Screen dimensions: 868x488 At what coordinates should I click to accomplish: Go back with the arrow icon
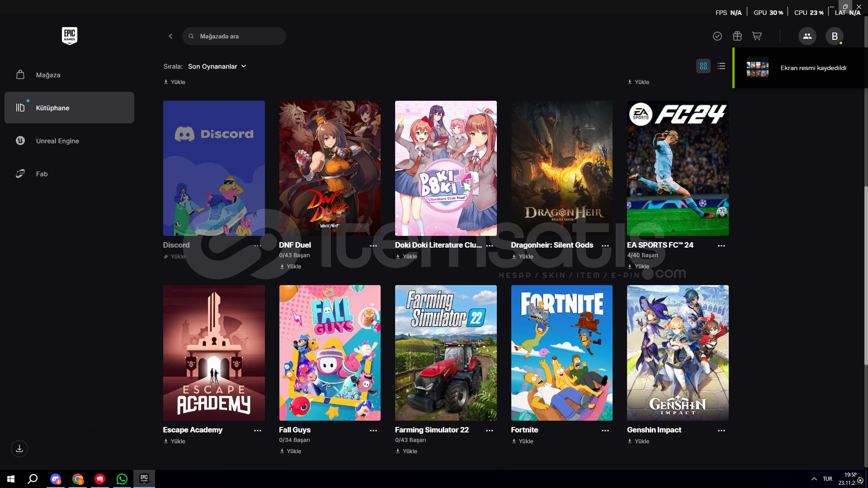(170, 36)
